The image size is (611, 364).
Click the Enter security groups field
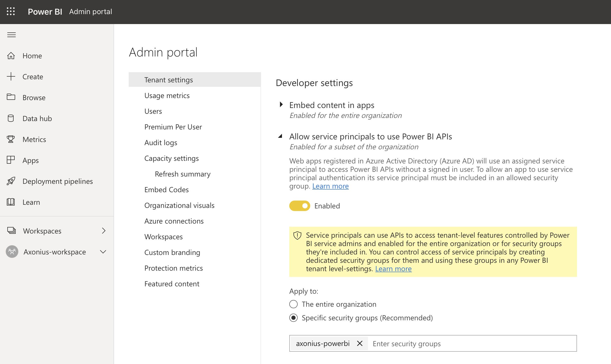(x=471, y=343)
